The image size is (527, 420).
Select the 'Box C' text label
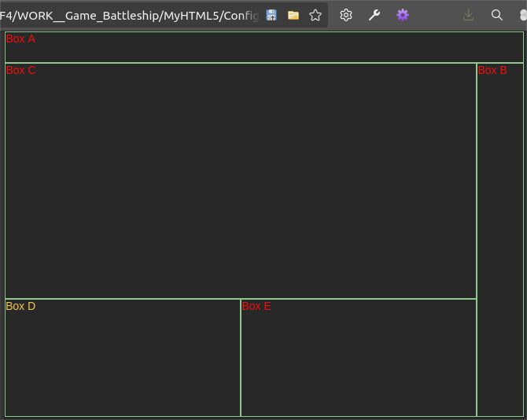click(x=20, y=70)
